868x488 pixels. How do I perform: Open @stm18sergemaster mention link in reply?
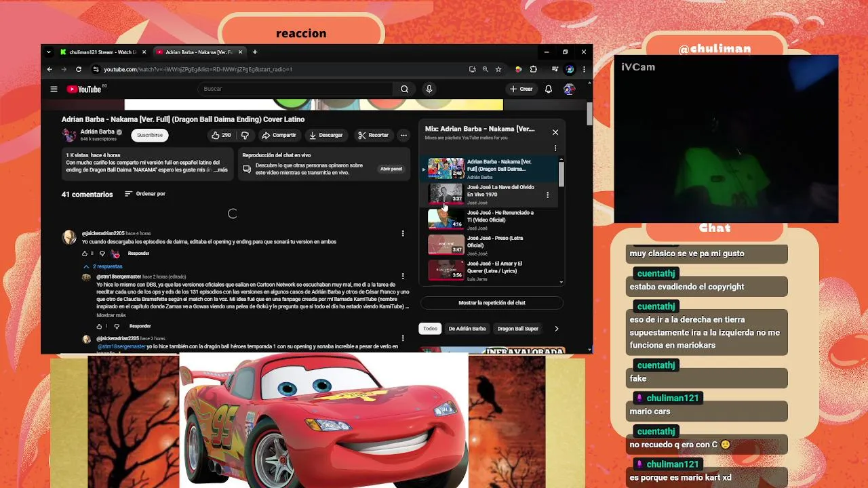121,346
